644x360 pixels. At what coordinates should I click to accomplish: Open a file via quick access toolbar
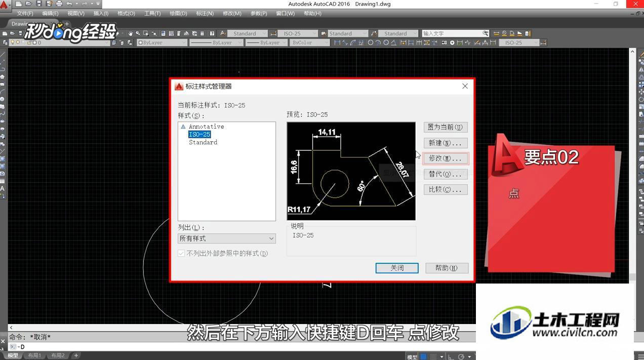[x=29, y=4]
